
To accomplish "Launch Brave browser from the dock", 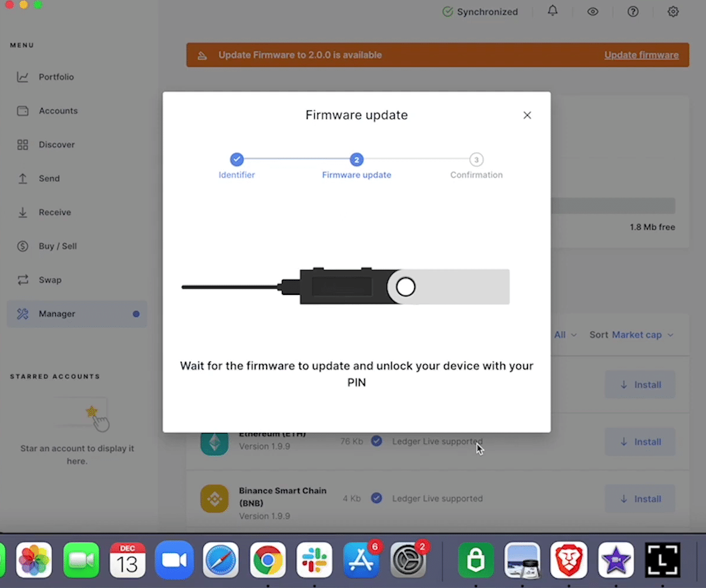I will [x=569, y=560].
